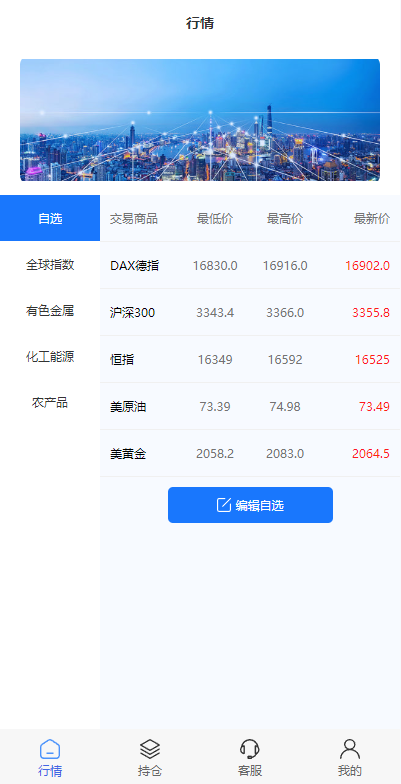Click the city skyline banner image
Viewport: 401px width, 784px height.
tap(200, 120)
